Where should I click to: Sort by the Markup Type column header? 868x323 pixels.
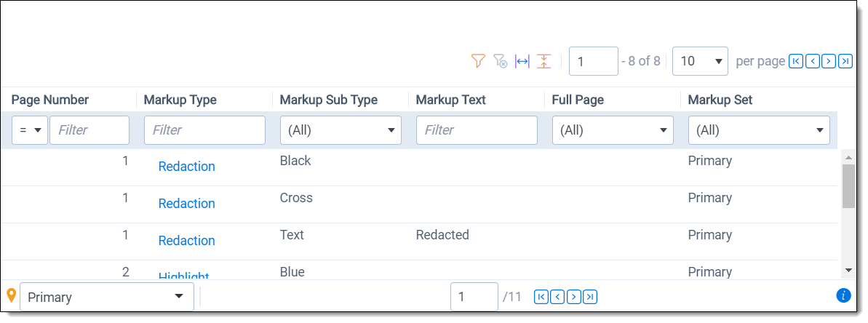click(x=180, y=100)
